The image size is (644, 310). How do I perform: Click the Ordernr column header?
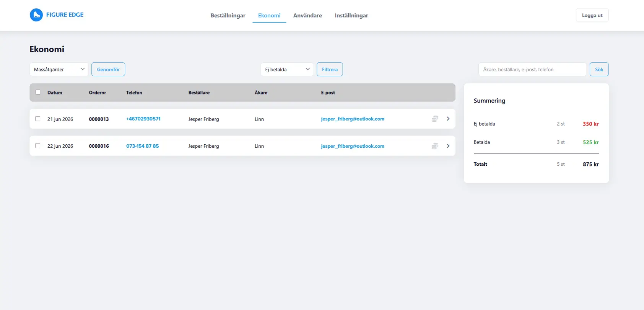(98, 93)
